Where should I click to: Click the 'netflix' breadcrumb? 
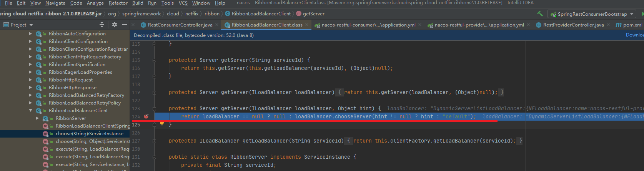[192, 13]
